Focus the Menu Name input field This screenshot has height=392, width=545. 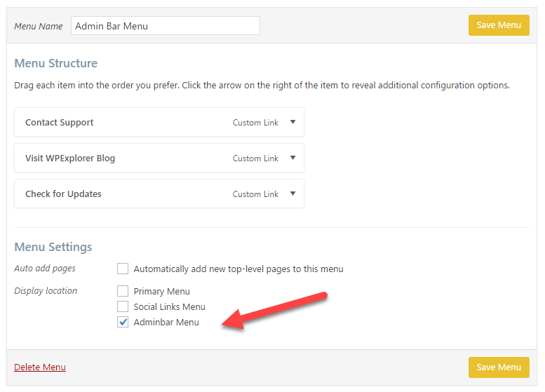(166, 26)
